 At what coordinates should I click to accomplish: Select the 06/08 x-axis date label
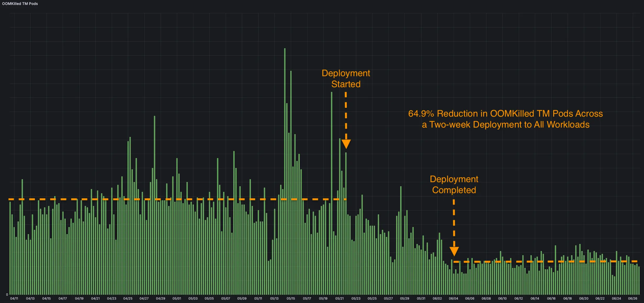click(486, 298)
